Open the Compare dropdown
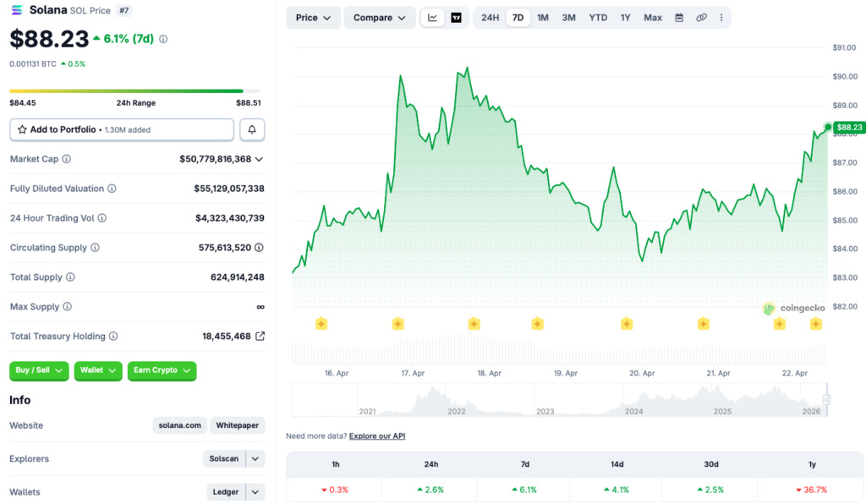This screenshot has height=504, width=866. pyautogui.click(x=379, y=18)
